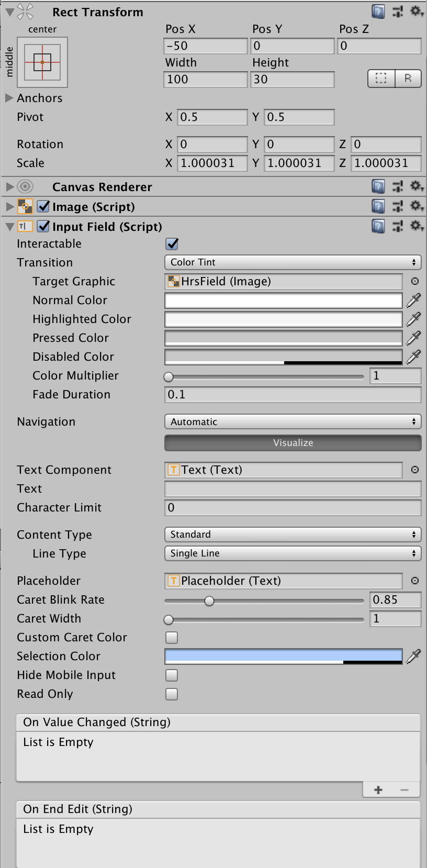Open Placeholder object picker circle

[415, 581]
